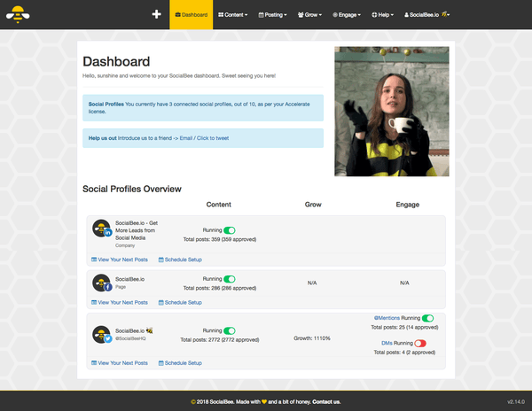This screenshot has width=532, height=411.
Task: Click Twitter profile avatar icon
Action: [x=101, y=335]
